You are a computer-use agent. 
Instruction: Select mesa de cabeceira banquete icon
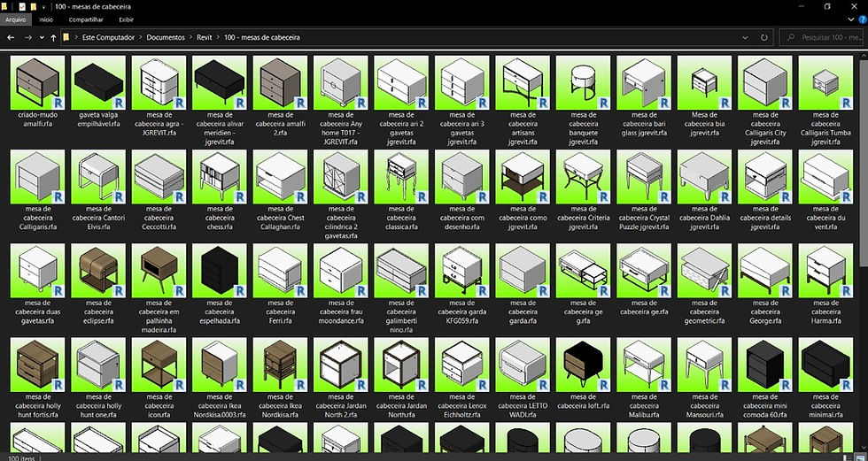pos(583,82)
